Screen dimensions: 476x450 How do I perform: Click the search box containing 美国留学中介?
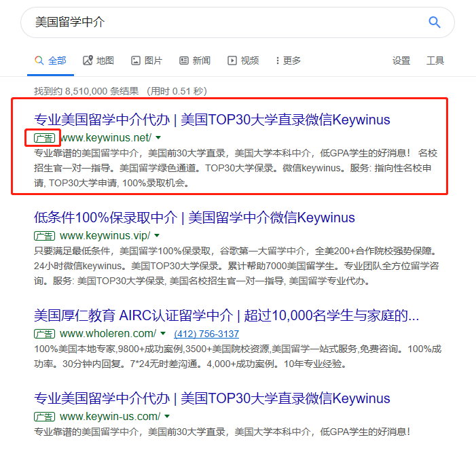pos(217,22)
